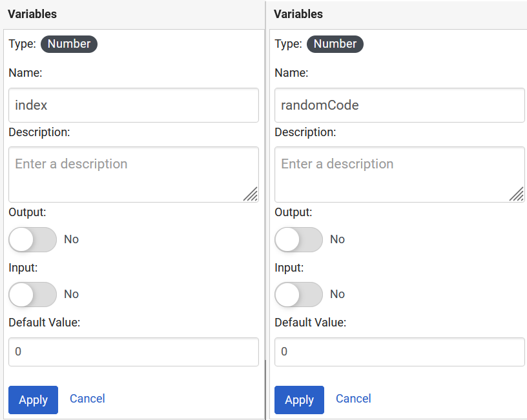
Task: Toggle Input switch for index variable
Action: tap(32, 294)
